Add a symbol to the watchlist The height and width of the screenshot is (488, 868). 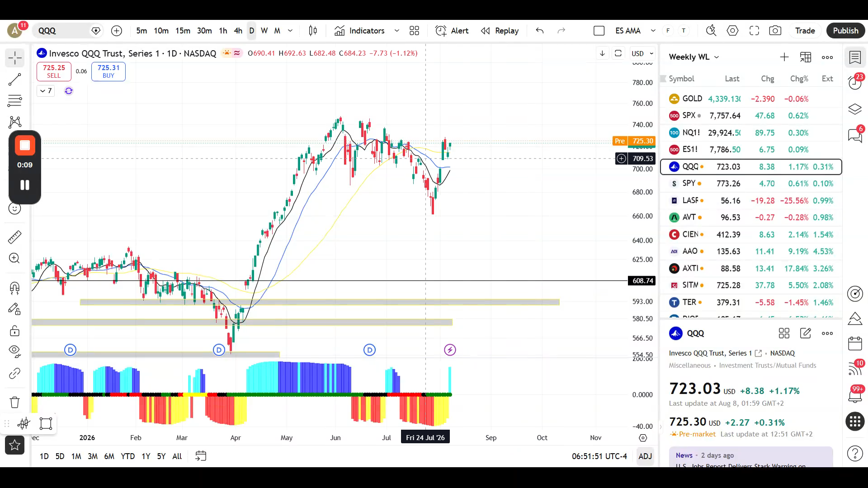[784, 57]
